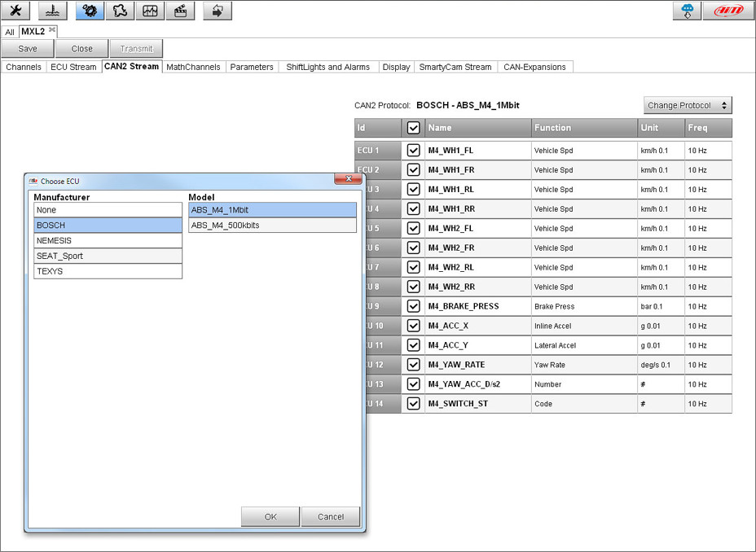Click the Name column header
The image size is (756, 552).
[478, 128]
